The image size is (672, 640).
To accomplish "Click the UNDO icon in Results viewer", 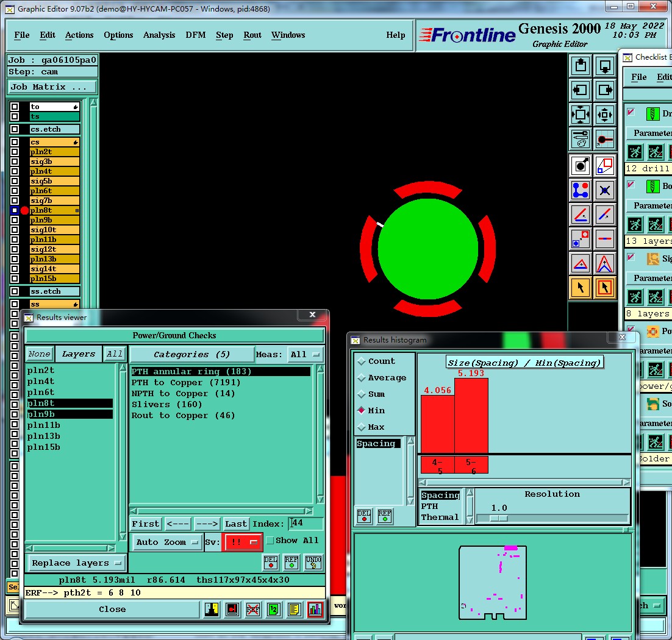I will point(313,563).
